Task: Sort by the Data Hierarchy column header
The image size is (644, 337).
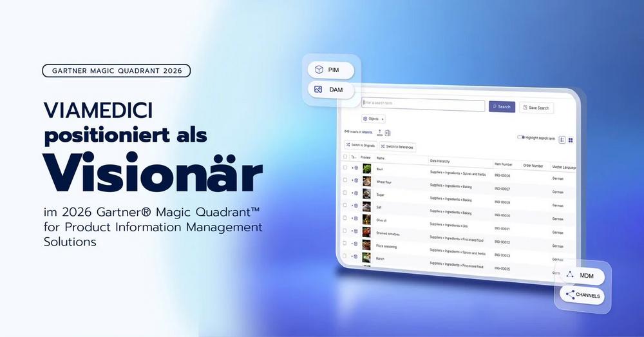Action: tap(439, 160)
